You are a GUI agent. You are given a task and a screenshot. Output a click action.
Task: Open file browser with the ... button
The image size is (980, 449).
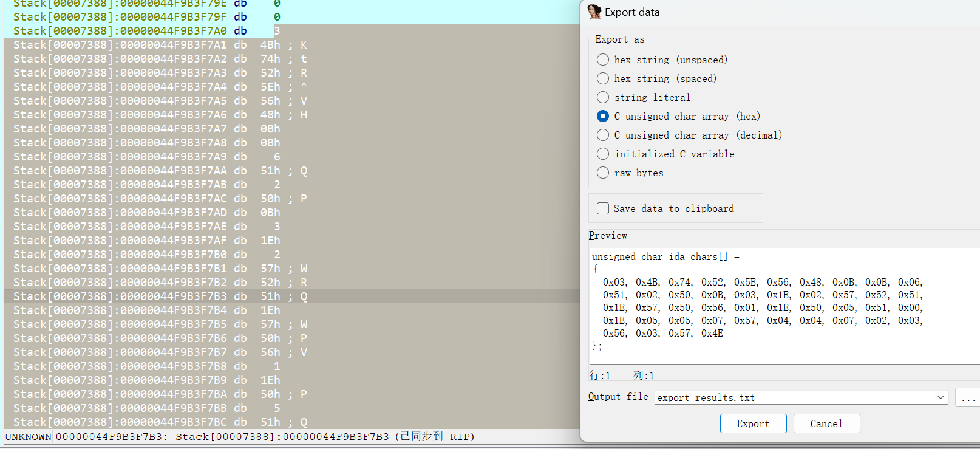coord(968,398)
